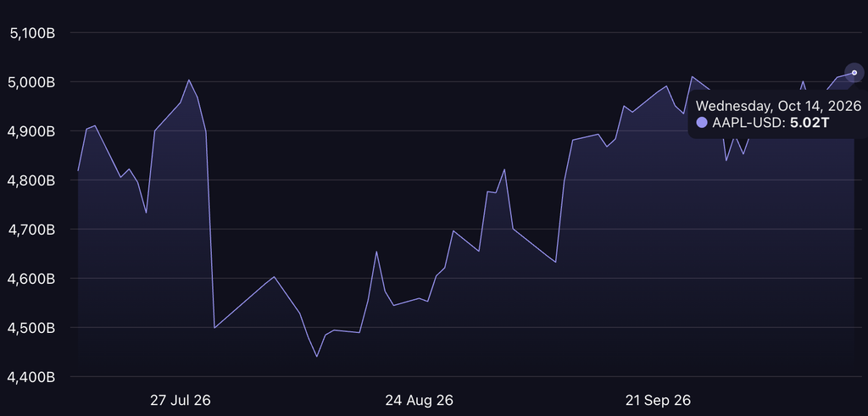Click the purple AAPL-USD series dot in tooltip
This screenshot has width=868, height=416.
pyautogui.click(x=702, y=123)
